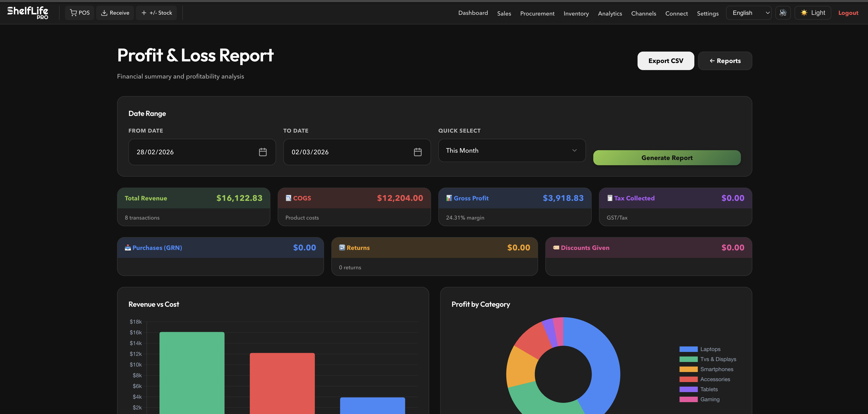This screenshot has height=414, width=868.
Task: Open +/- Stock adjustment tool
Action: click(145, 13)
